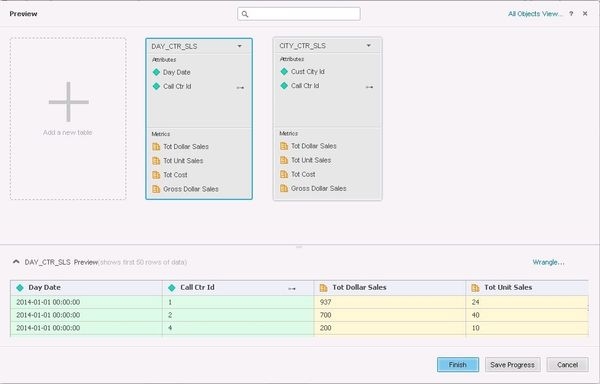Click the cell with value 200

[390, 328]
